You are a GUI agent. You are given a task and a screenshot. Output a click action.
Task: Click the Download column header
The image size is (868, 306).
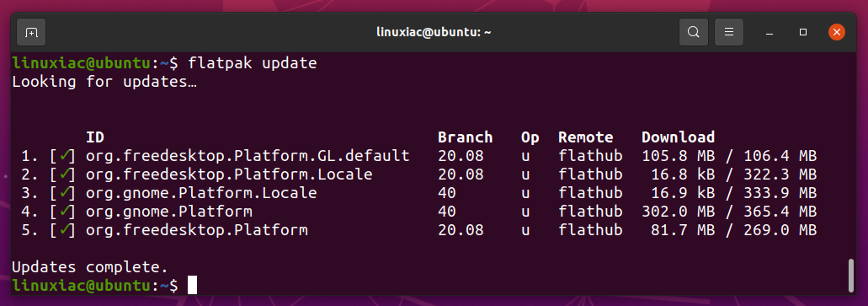[x=678, y=137]
